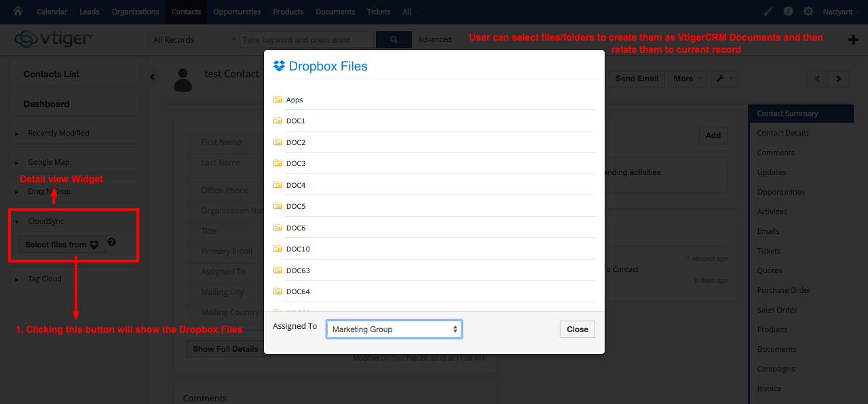Open the Emails related tab
The height and width of the screenshot is (404, 868).
pos(768,231)
